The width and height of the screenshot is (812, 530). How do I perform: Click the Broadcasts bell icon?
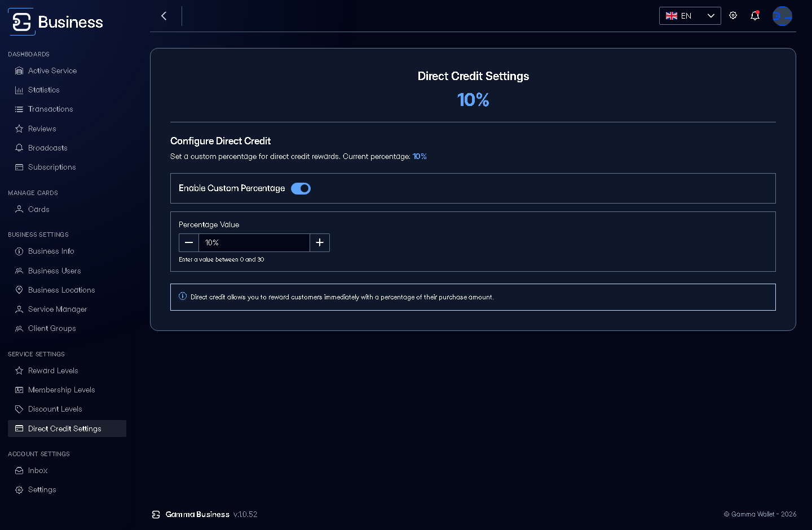coord(19,148)
